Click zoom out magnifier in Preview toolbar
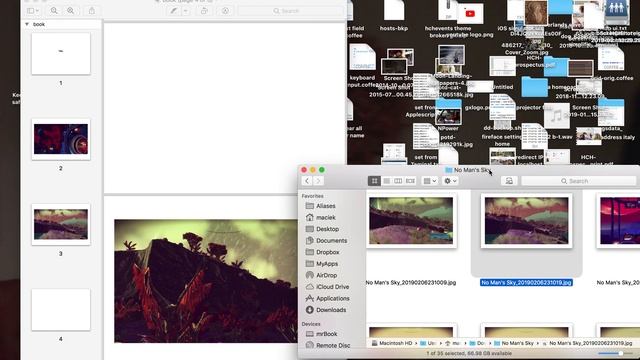Image resolution: width=640 pixels, height=360 pixels. tap(54, 11)
